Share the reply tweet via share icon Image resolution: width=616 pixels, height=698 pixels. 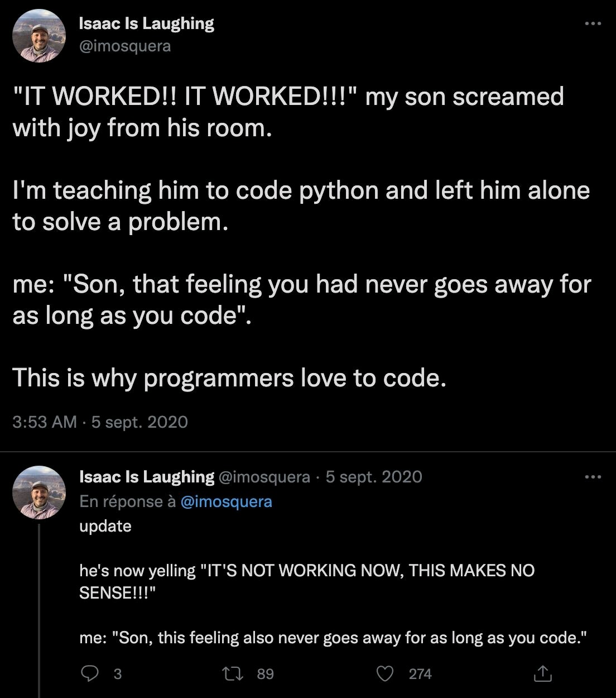click(542, 674)
